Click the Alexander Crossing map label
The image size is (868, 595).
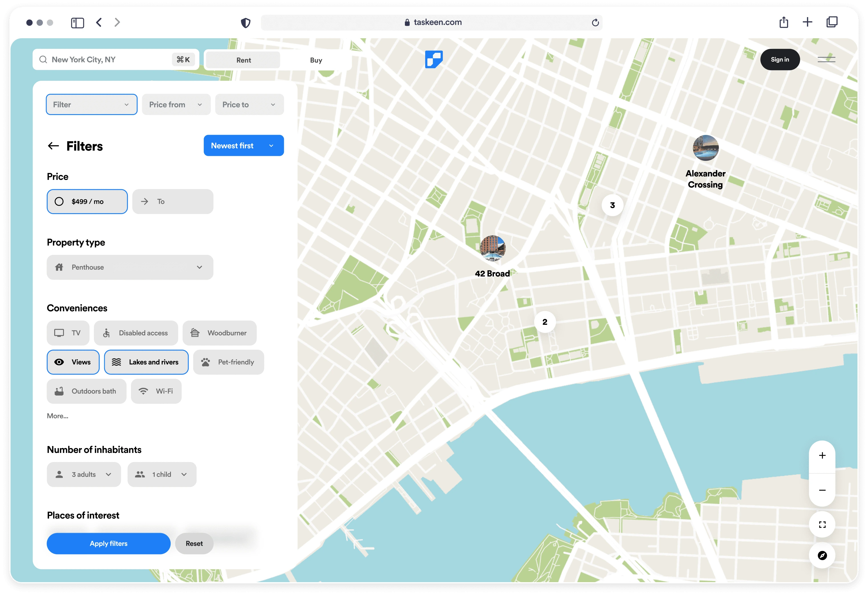tap(705, 179)
